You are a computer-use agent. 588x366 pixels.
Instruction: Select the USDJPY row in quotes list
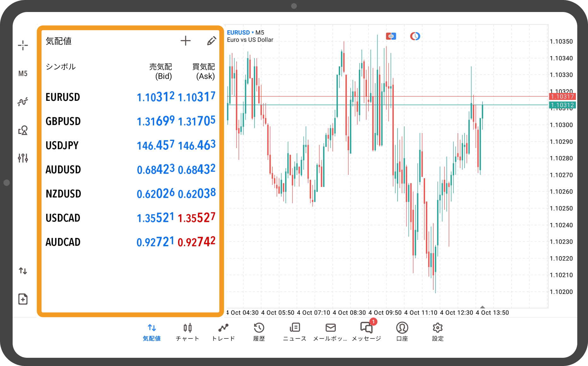[130, 145]
